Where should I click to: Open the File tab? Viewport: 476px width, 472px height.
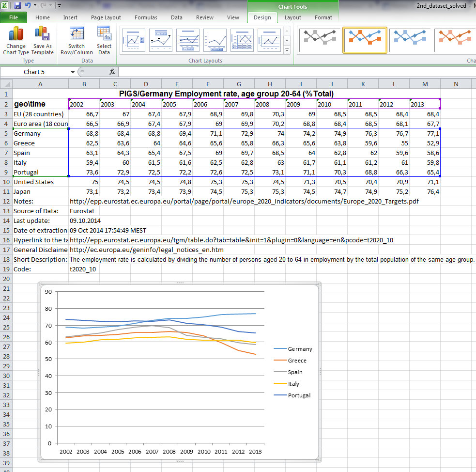14,17
